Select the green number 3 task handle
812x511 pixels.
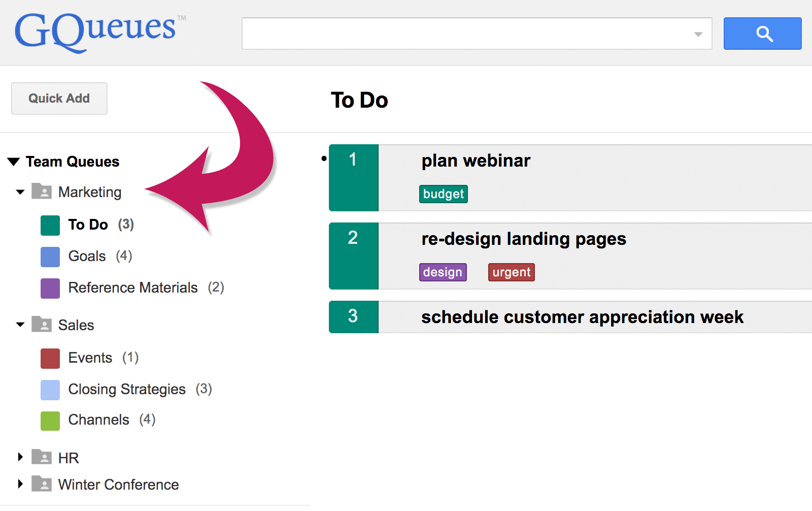click(x=353, y=316)
